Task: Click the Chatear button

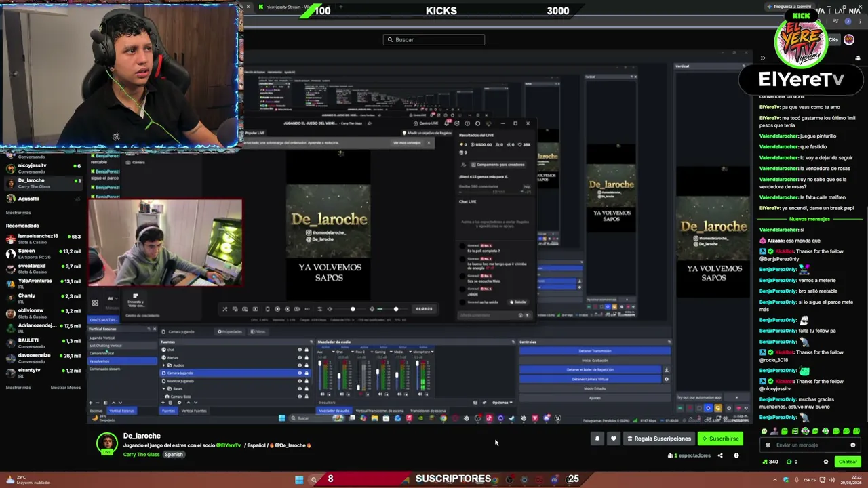Action: pyautogui.click(x=848, y=462)
